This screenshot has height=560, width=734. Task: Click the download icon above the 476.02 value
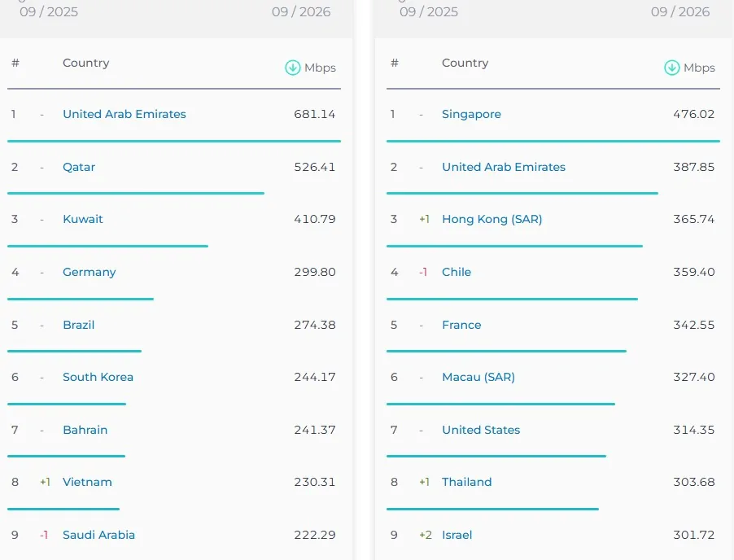click(671, 68)
